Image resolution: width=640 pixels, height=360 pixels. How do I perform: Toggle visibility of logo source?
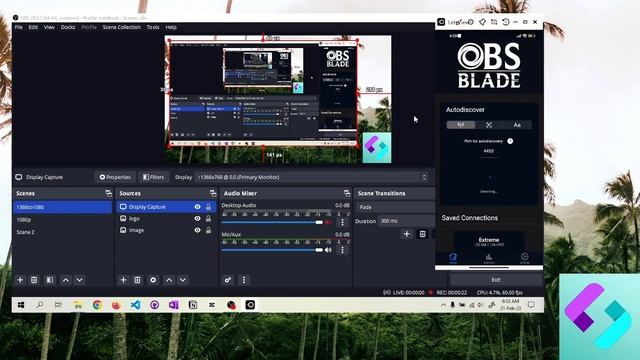pos(198,219)
